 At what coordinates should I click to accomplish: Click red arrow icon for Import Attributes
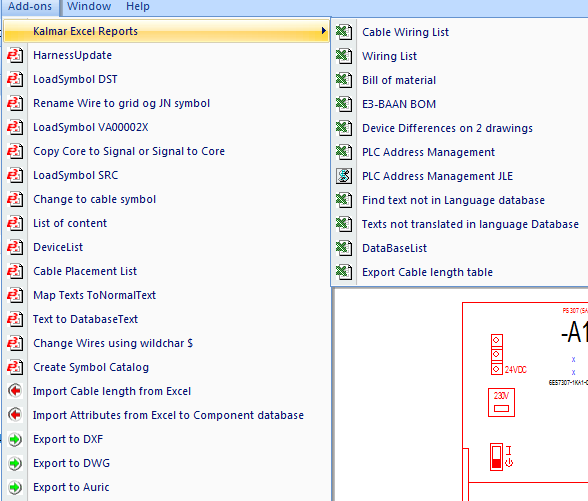15,415
